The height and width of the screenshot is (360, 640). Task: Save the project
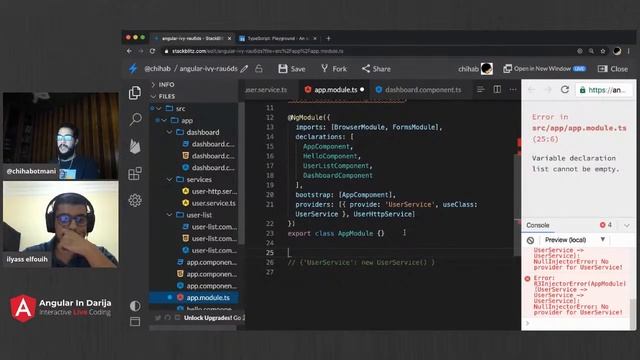point(292,69)
